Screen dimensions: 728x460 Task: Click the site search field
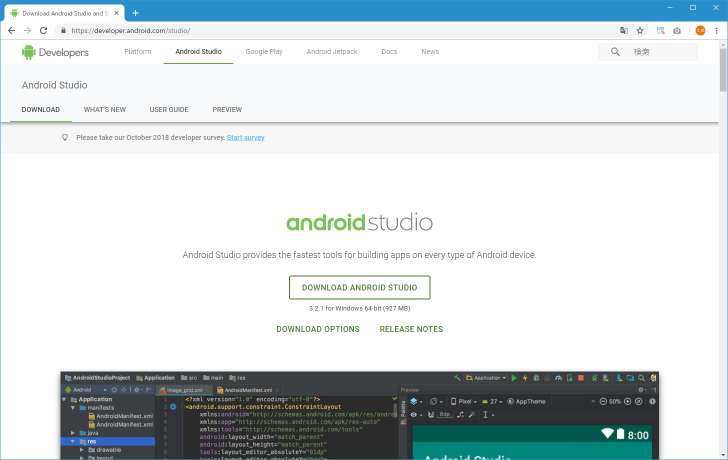648,52
